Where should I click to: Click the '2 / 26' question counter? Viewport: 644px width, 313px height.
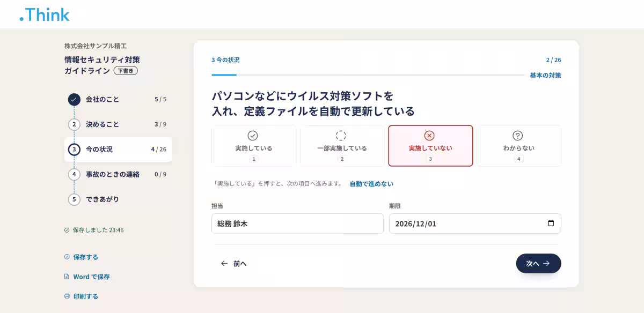(x=553, y=60)
